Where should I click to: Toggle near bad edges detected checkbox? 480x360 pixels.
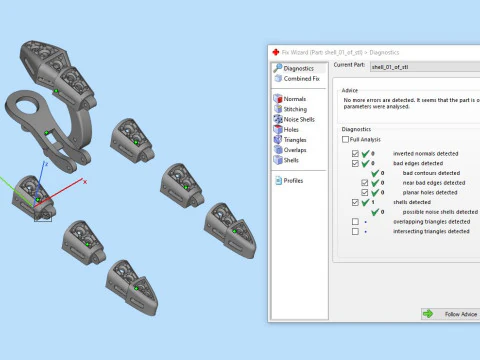coord(365,183)
